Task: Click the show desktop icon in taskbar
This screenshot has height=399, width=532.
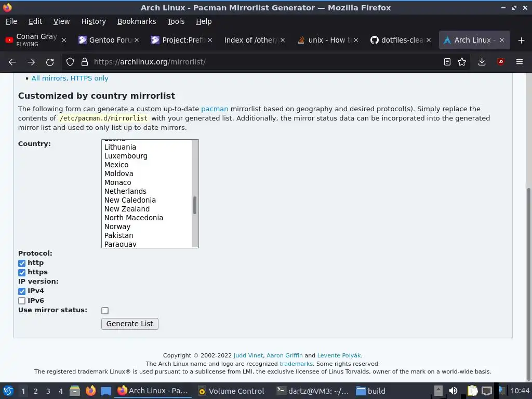Action: 106,391
